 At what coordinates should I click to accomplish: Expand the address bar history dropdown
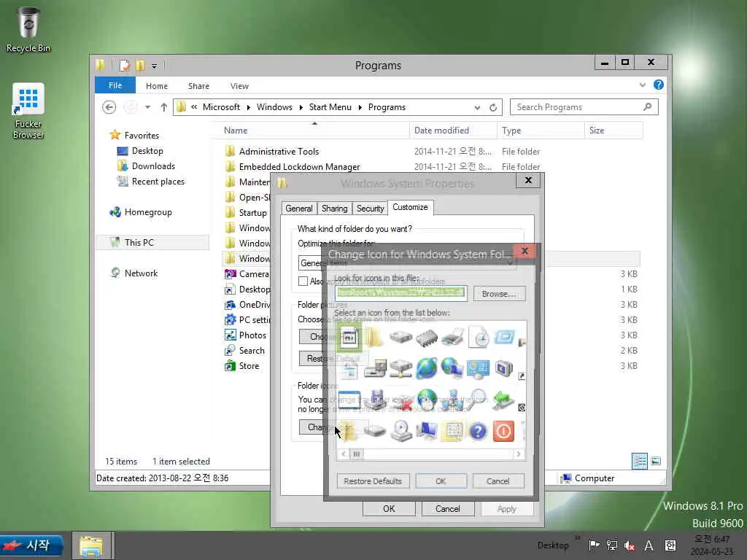(477, 108)
